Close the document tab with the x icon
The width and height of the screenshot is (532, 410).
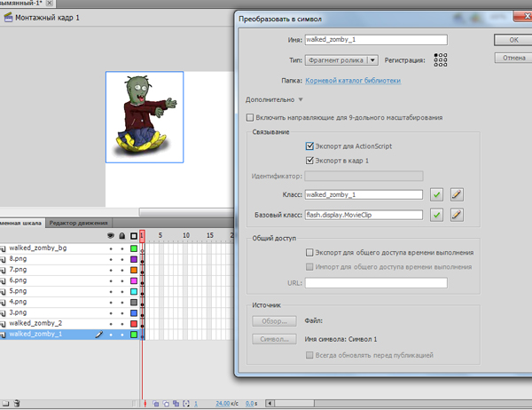coord(50,3)
